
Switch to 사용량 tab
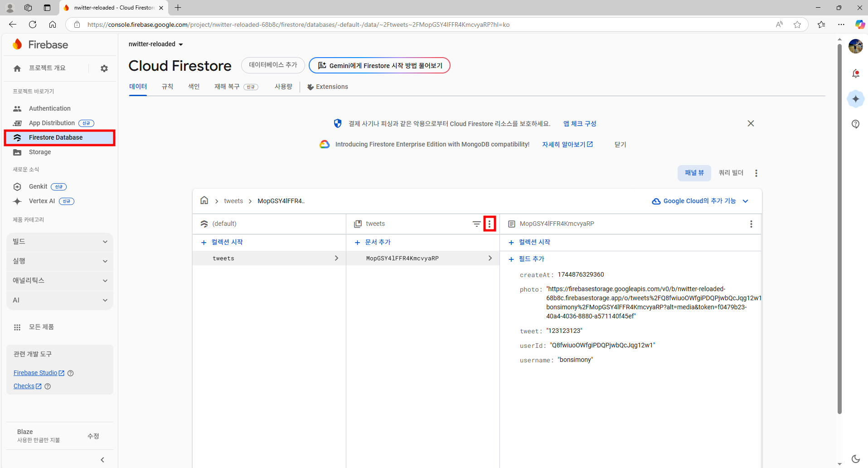[283, 87]
